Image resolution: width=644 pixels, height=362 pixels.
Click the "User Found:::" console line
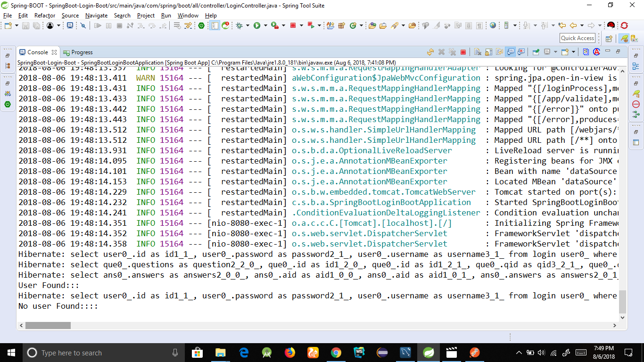pos(49,286)
